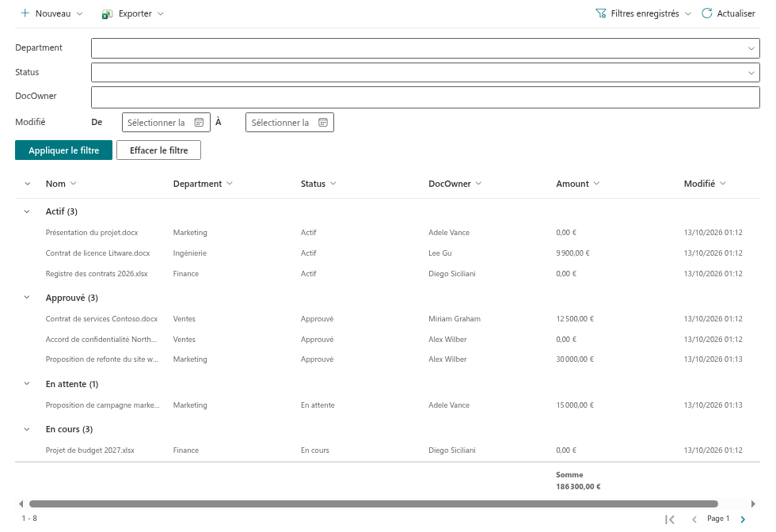The height and width of the screenshot is (532, 776).
Task: Open the Department filter combo box
Action: click(425, 48)
